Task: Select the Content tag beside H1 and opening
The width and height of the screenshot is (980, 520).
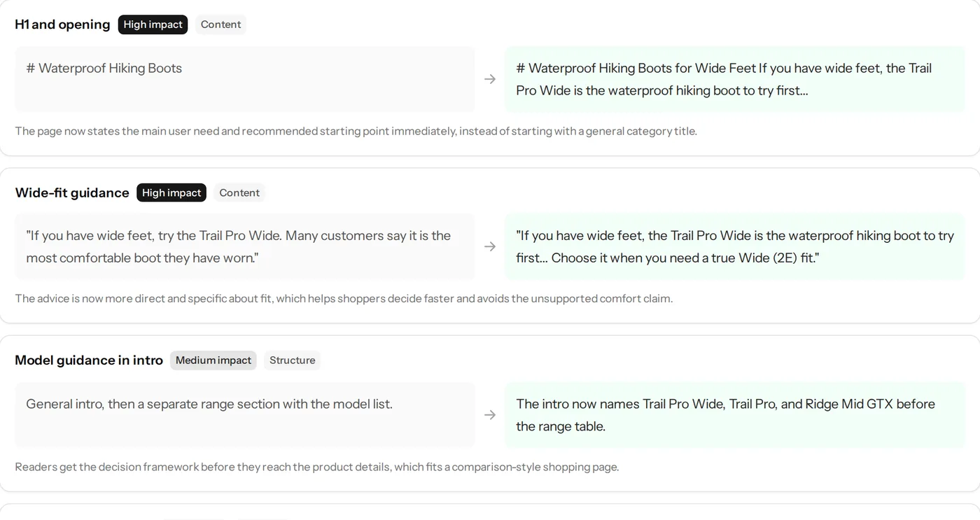Action: point(220,24)
